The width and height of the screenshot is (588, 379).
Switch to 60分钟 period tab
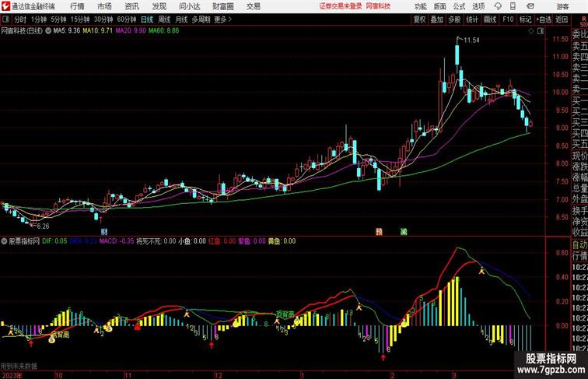click(x=126, y=19)
